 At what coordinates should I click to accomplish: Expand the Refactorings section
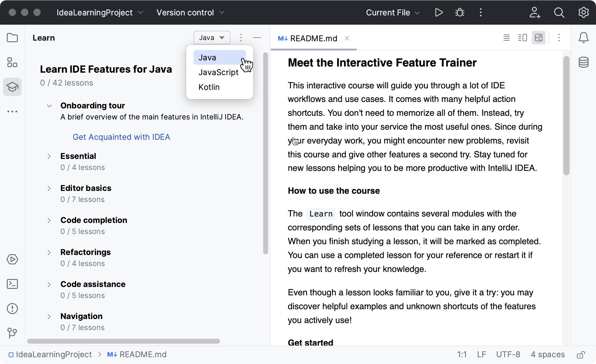pyautogui.click(x=49, y=253)
